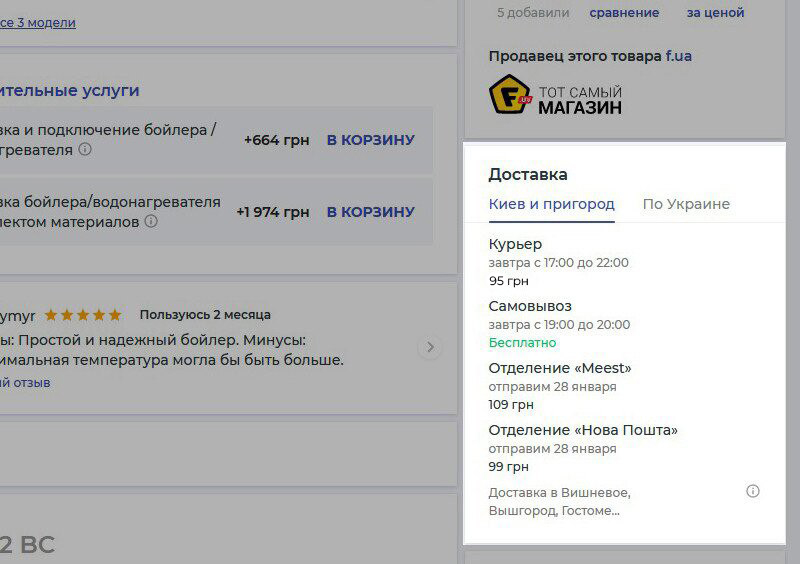Click the five-star review rating
Viewport: 800px width, 564px height.
coord(83,315)
